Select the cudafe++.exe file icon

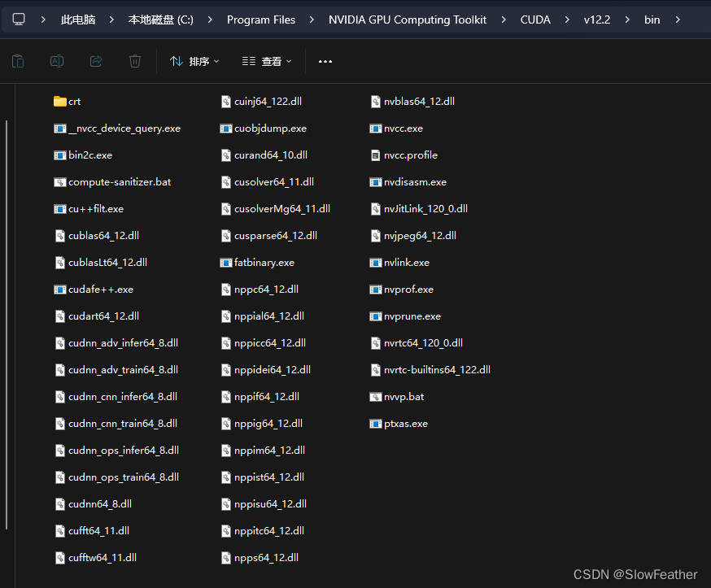[60, 290]
